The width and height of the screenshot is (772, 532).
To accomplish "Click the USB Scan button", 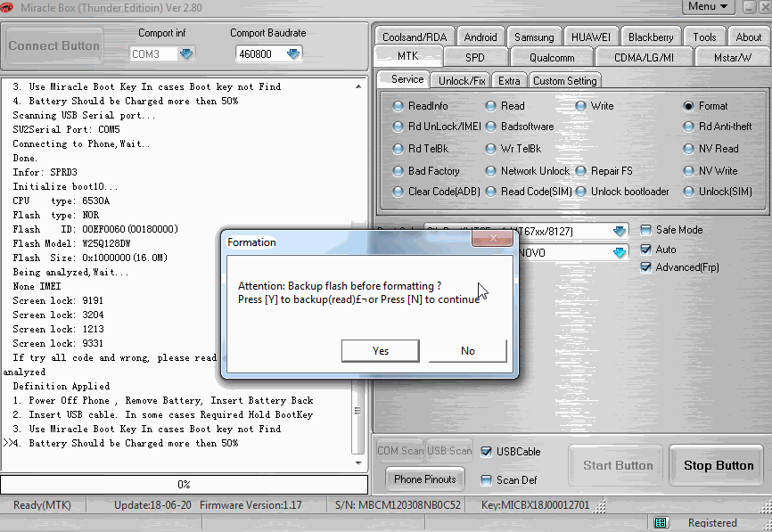I will (449, 451).
